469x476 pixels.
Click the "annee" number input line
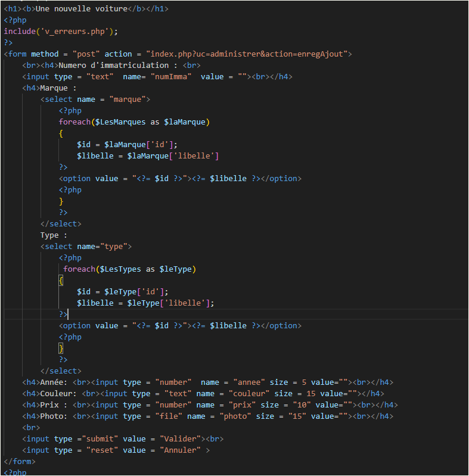207,382
